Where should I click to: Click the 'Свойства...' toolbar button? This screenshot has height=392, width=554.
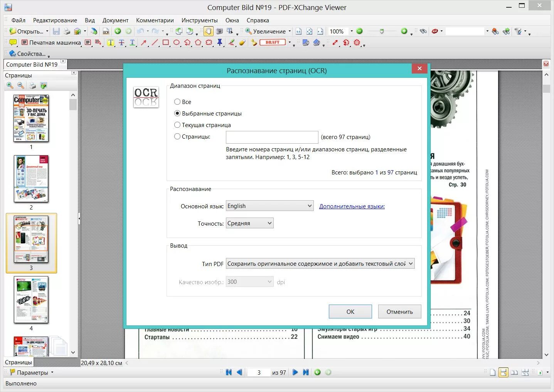click(x=27, y=54)
